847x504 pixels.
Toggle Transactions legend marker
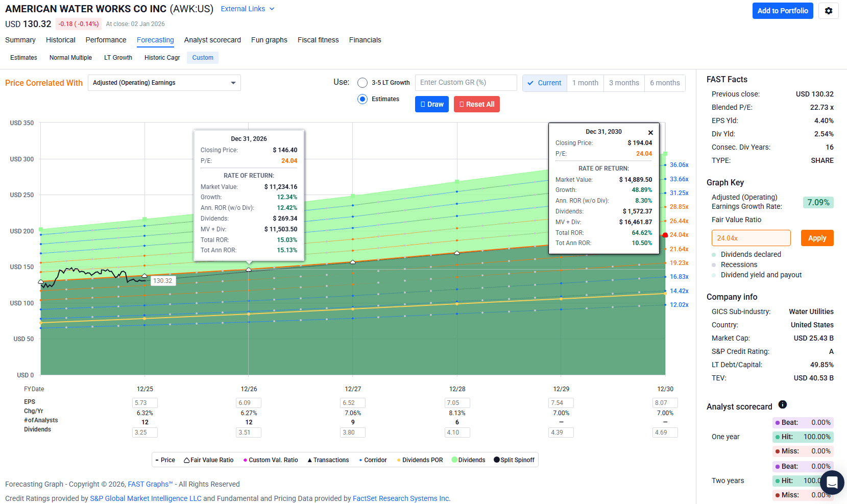309,460
